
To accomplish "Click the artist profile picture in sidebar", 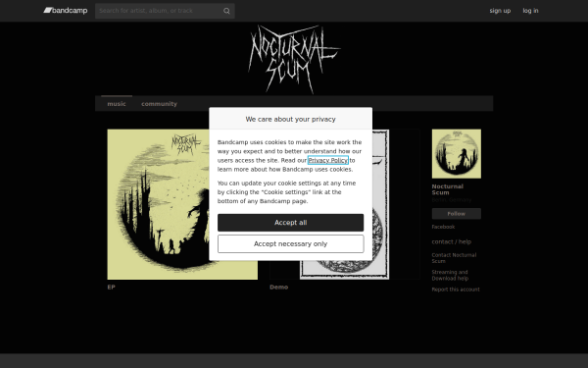I will [x=457, y=154].
